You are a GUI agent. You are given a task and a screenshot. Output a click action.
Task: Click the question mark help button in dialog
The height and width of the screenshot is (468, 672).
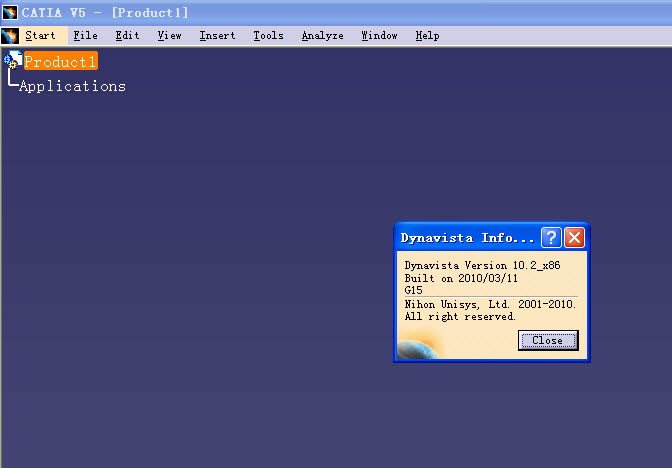click(x=551, y=237)
